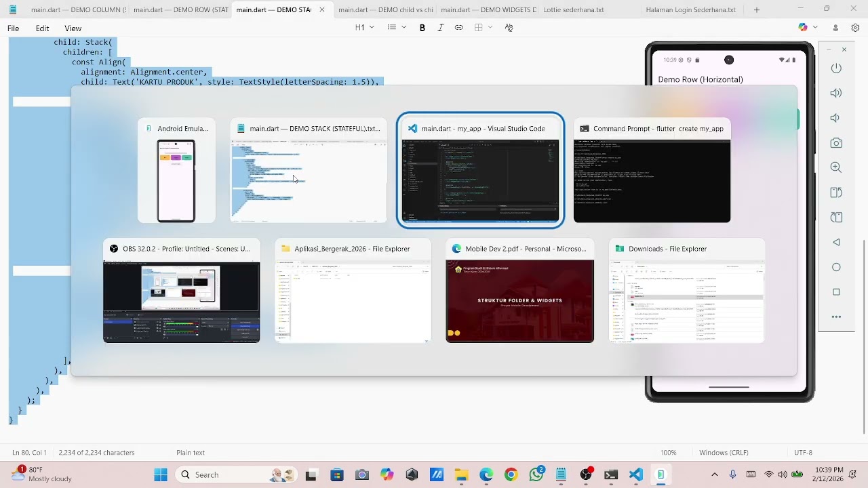Open the table insert dropdown

[x=483, y=28]
